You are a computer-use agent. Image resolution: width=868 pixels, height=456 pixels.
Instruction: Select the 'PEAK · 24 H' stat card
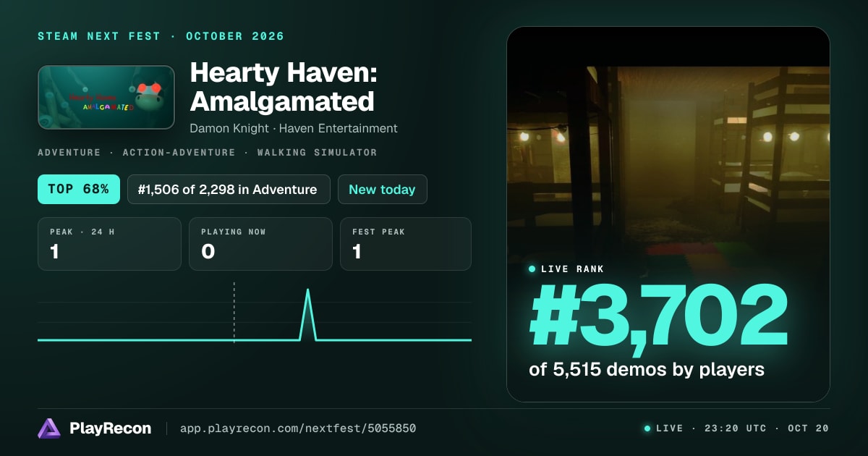tap(109, 244)
